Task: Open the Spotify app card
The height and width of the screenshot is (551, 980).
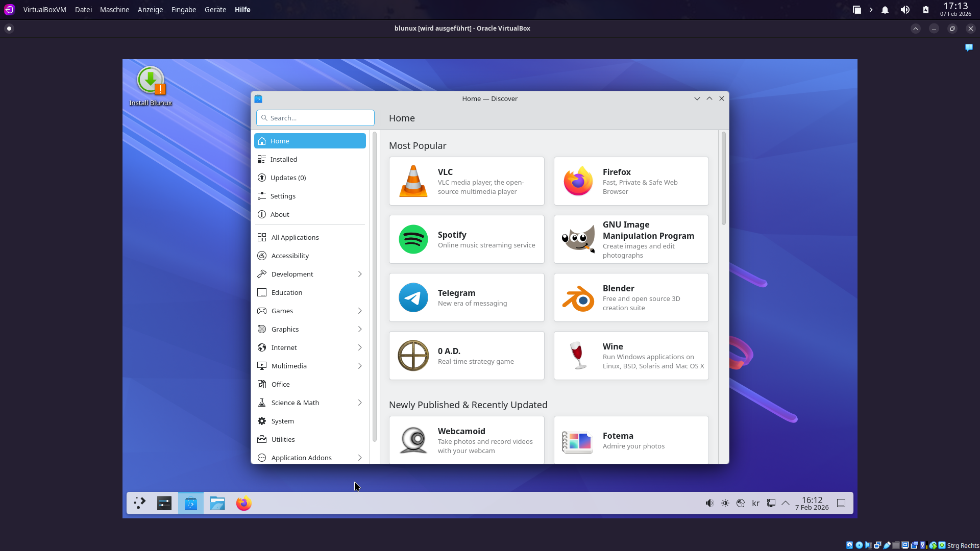Action: 467,239
